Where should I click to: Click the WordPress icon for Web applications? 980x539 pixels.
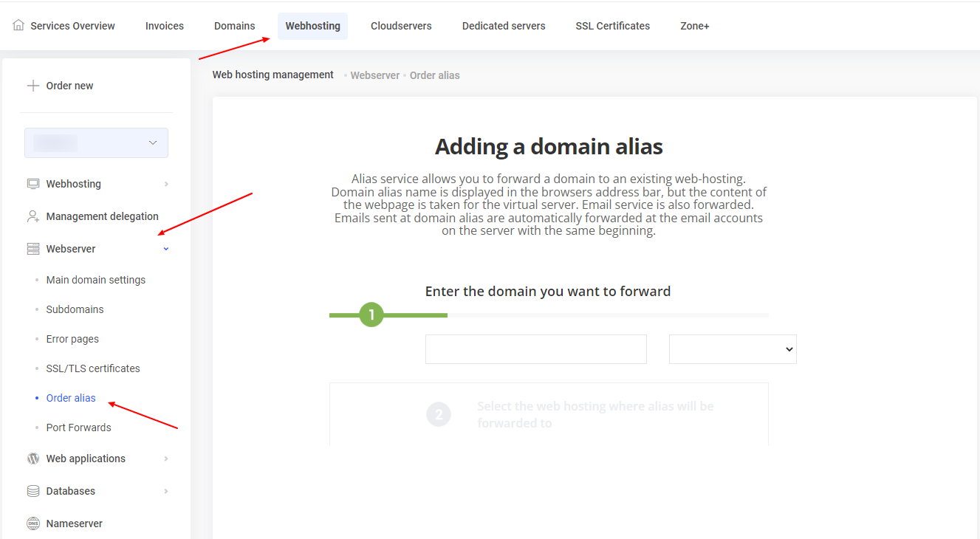click(33, 459)
